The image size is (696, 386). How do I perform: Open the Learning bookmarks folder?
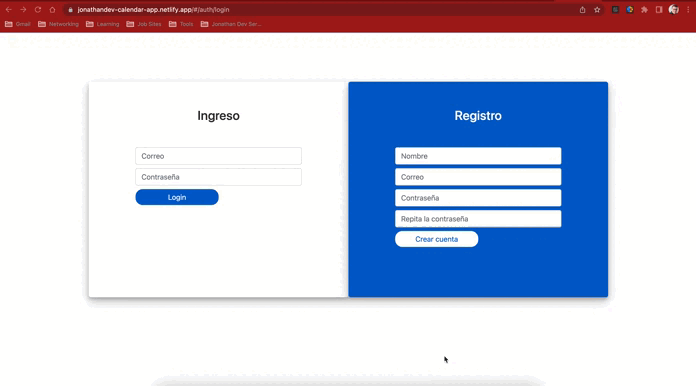click(x=103, y=24)
